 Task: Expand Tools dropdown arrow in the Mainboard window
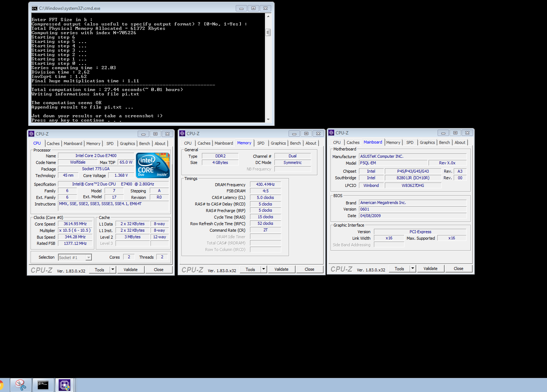[413, 268]
